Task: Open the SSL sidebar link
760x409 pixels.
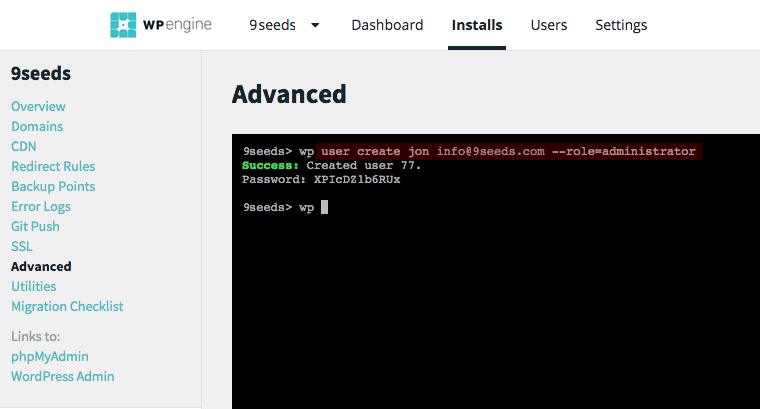Action: (x=22, y=246)
